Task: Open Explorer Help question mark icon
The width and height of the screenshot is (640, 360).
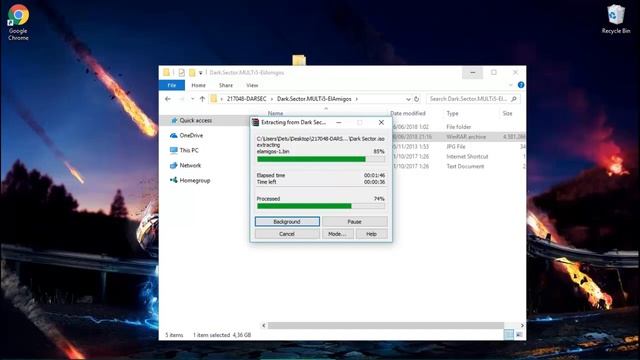Action: tap(521, 85)
